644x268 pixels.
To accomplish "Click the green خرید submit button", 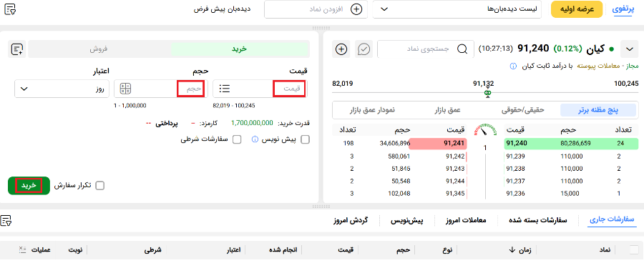I will [29, 186].
